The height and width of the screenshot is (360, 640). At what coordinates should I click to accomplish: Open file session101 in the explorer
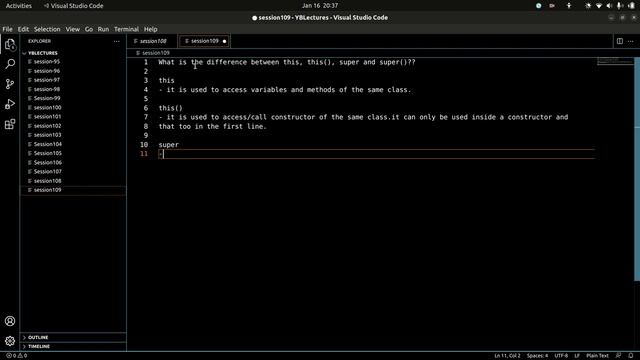[x=47, y=117]
